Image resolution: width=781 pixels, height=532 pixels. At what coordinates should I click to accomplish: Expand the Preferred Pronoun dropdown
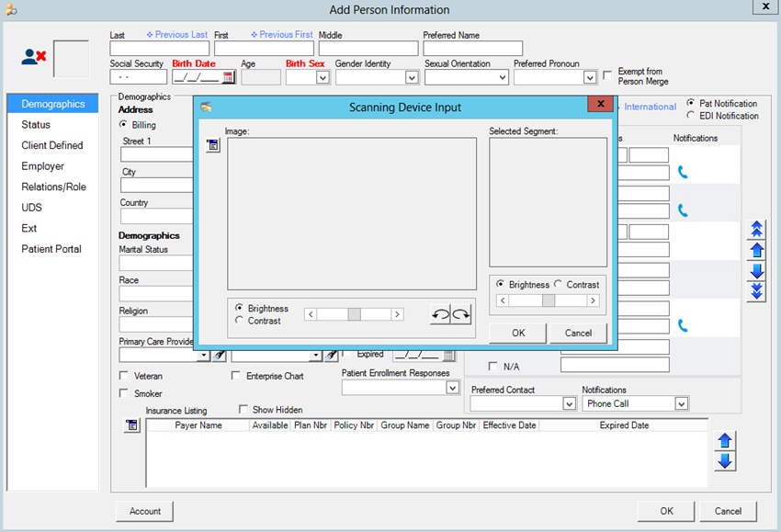click(590, 78)
